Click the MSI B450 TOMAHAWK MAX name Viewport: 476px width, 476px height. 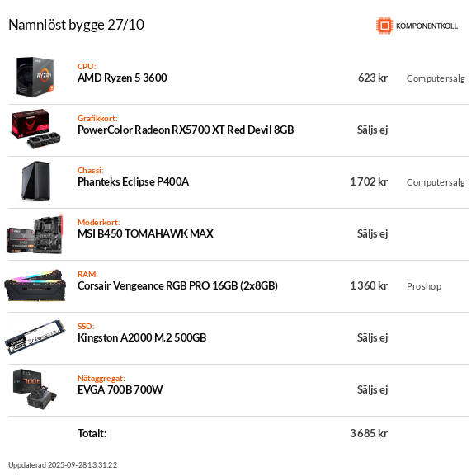pos(145,233)
